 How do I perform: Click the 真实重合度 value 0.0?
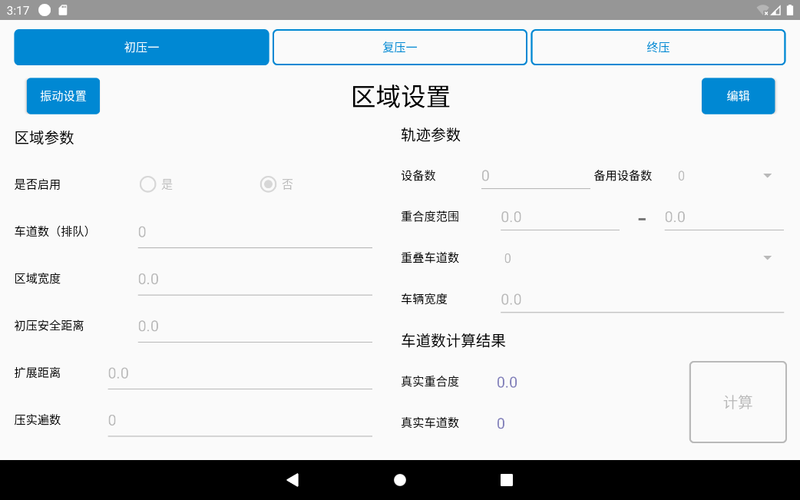click(x=507, y=382)
